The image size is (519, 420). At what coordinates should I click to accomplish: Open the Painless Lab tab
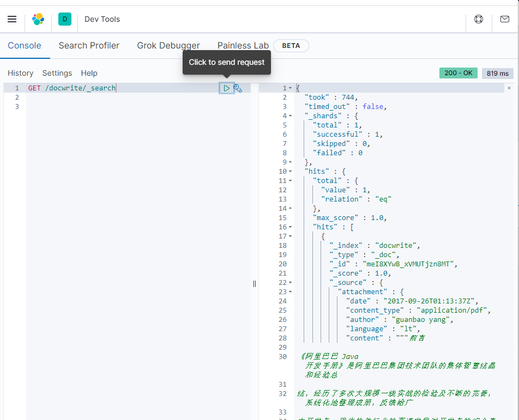coord(243,46)
